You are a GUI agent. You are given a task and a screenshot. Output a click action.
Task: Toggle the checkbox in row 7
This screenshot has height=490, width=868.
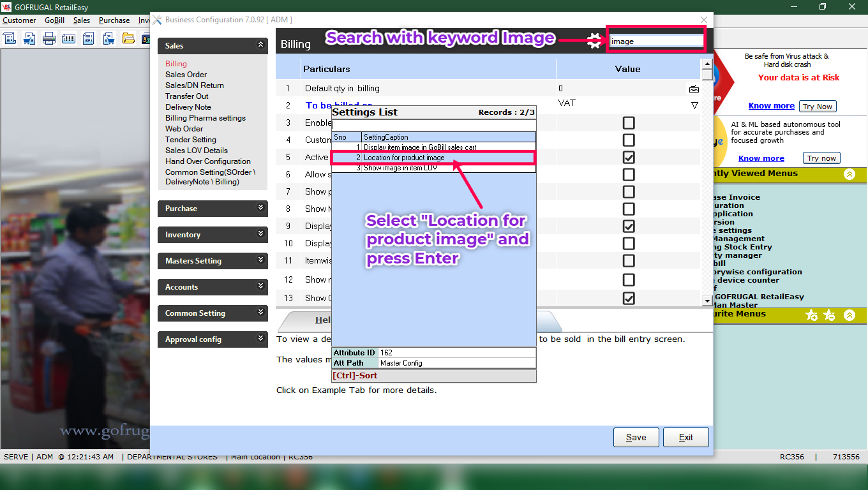pyautogui.click(x=629, y=191)
